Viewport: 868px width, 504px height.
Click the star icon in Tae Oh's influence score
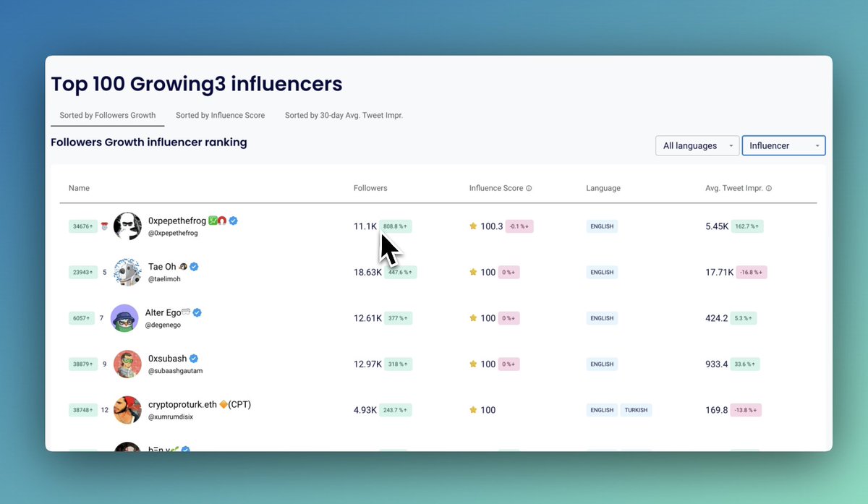473,272
